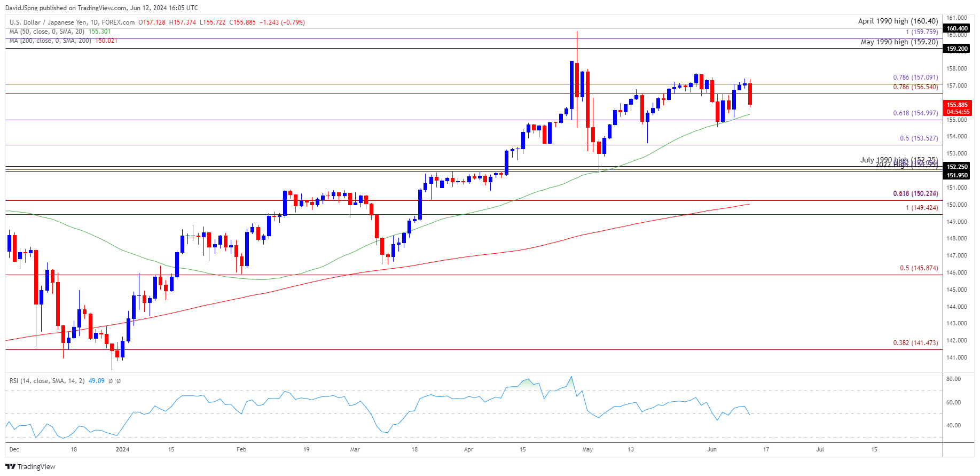Viewport: 980px width, 476px height.
Task: Click the close price C155.885 in legend
Action: (x=242, y=22)
